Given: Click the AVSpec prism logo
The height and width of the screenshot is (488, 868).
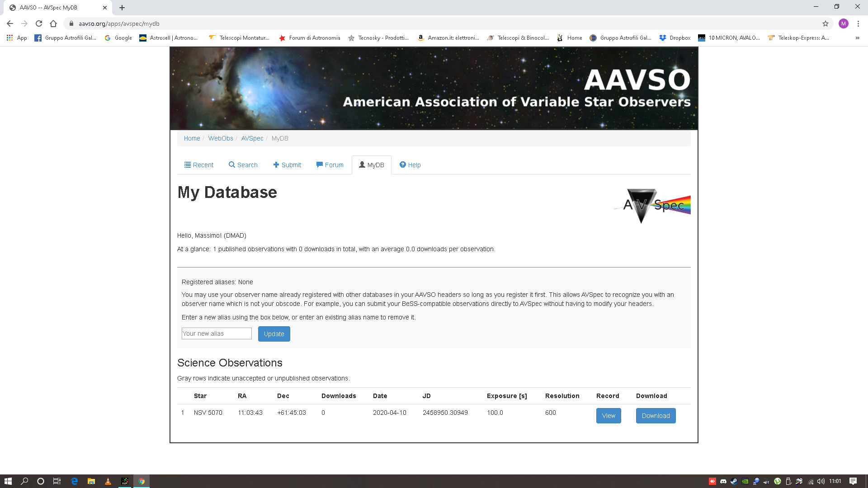Looking at the screenshot, I should 652,206.
